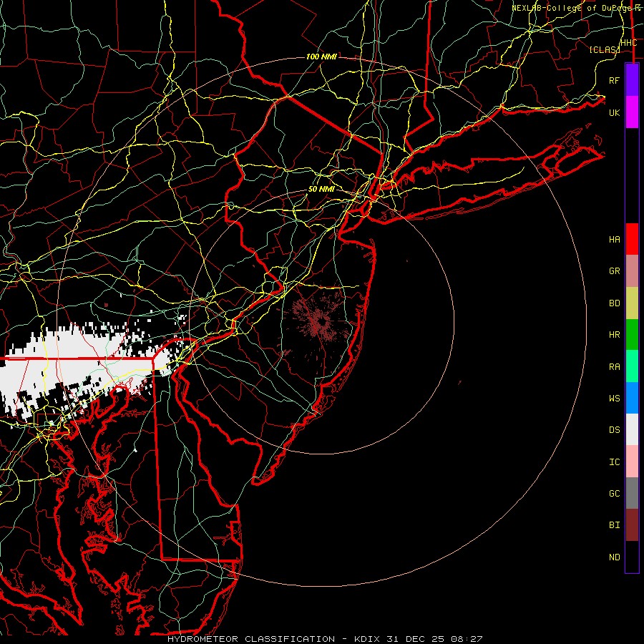The height and width of the screenshot is (644, 644).
Task: Click the '100 NMI' range ring label
Action: tap(321, 57)
